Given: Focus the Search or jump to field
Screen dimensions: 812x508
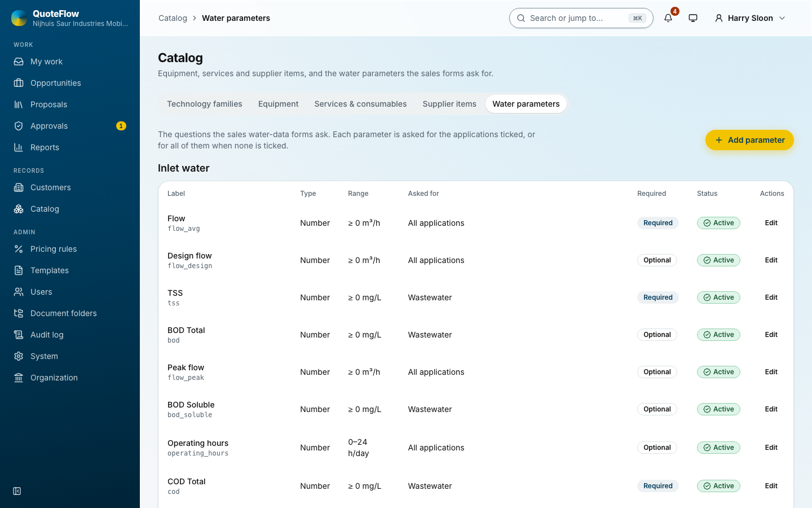Looking at the screenshot, I should pyautogui.click(x=581, y=18).
